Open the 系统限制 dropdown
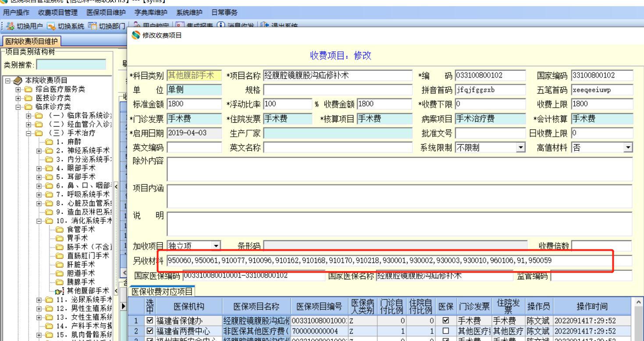The height and width of the screenshot is (341, 644). pos(521,148)
